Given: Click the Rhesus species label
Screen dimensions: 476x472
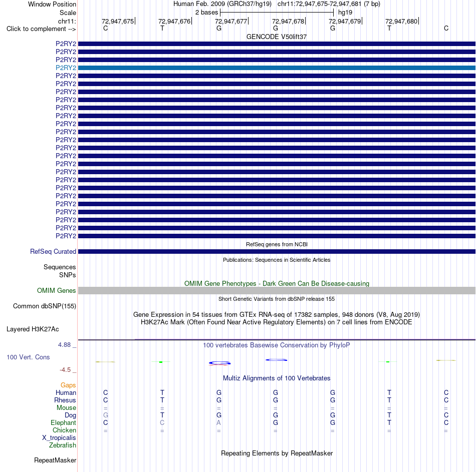Looking at the screenshot, I should tap(65, 400).
